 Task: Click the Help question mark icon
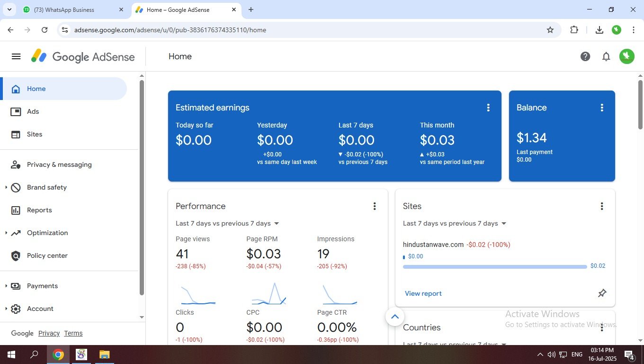tap(585, 56)
